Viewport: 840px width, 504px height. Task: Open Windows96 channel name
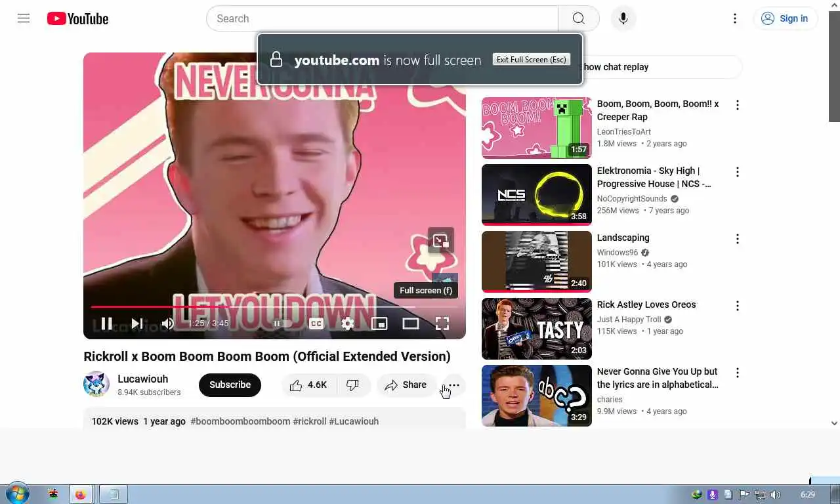pyautogui.click(x=618, y=253)
